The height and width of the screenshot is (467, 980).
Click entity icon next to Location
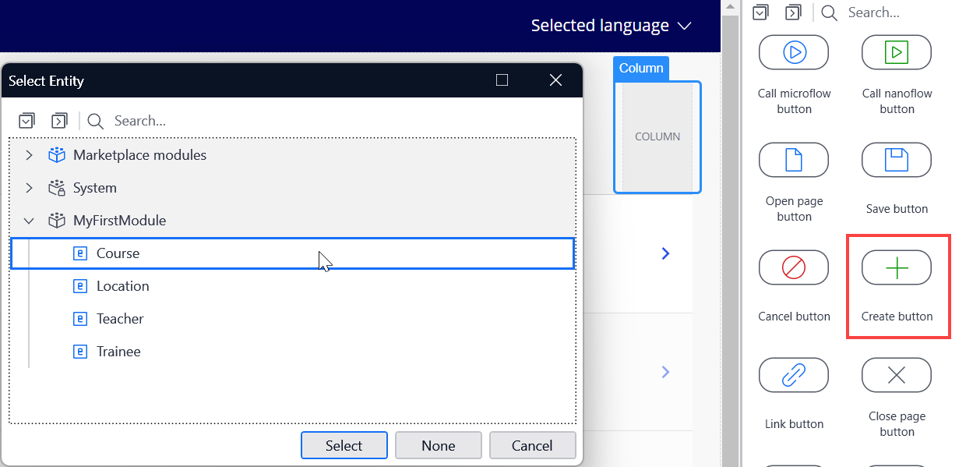tap(79, 286)
